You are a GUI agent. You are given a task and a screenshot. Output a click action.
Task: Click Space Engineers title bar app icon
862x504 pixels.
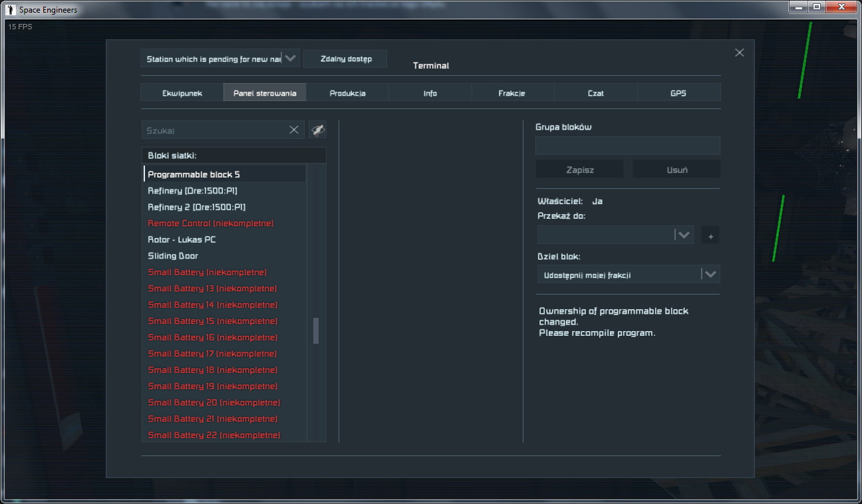[x=10, y=9]
